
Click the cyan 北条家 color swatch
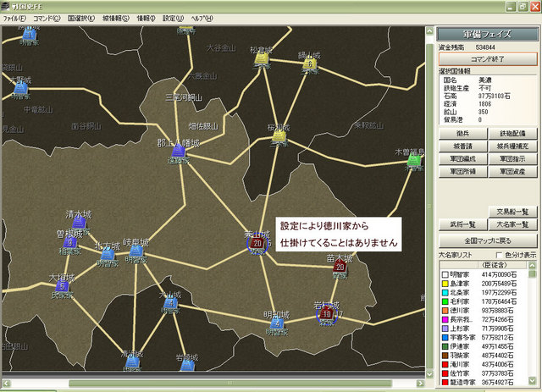click(445, 292)
